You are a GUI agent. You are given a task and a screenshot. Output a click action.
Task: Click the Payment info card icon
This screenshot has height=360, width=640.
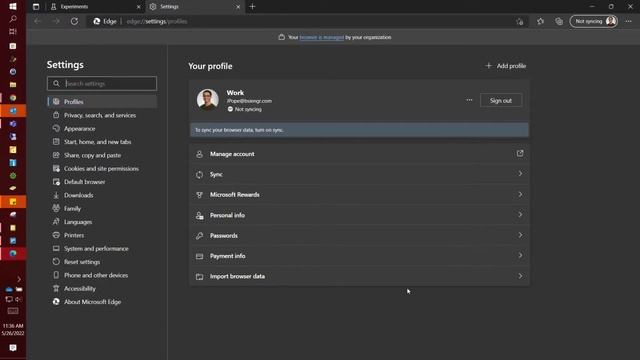[199, 256]
